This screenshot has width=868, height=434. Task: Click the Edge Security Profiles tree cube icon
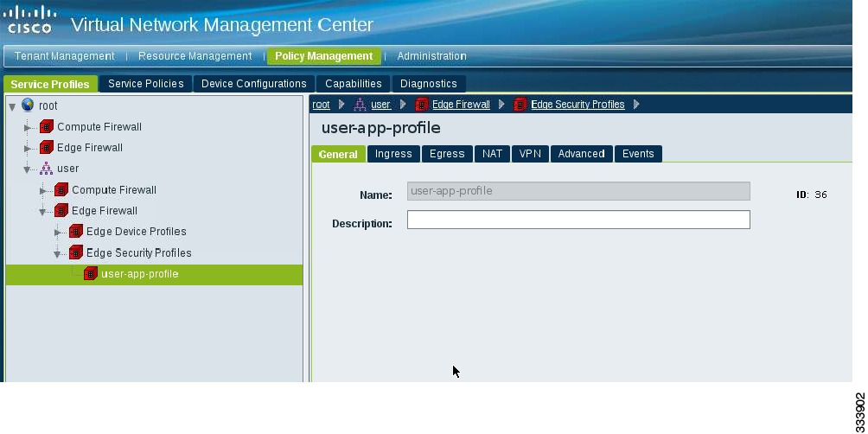click(x=76, y=253)
